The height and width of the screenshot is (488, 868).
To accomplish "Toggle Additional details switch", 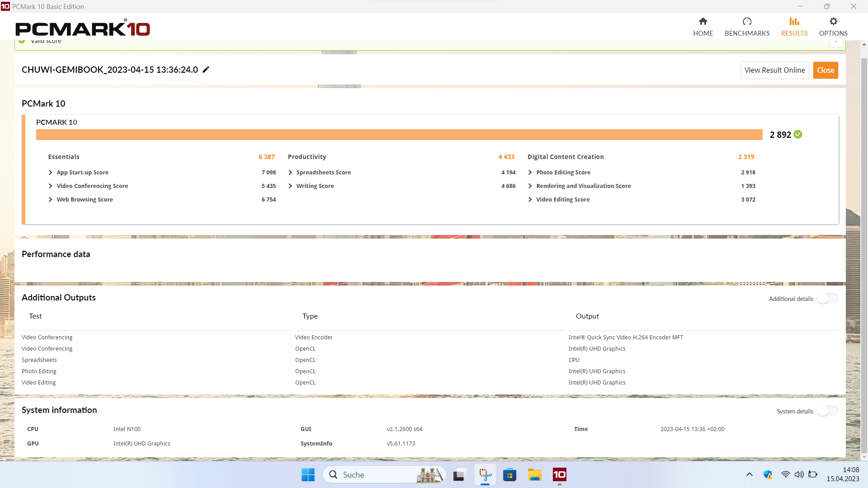I will click(x=827, y=299).
